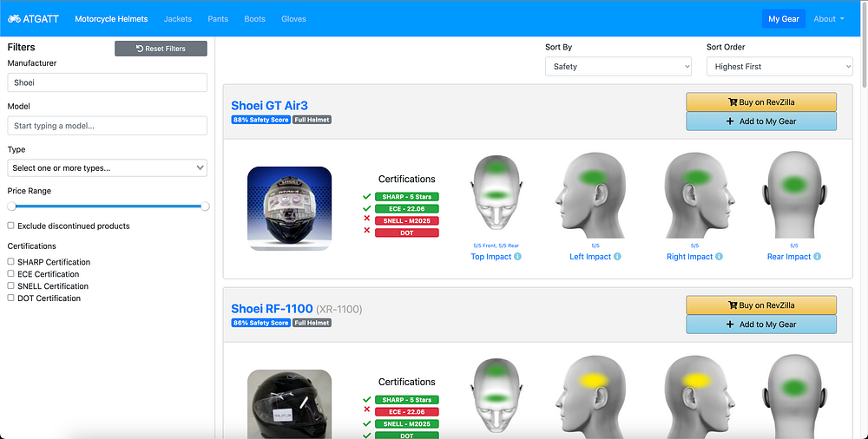Buy the Shoei RF-1100 on RevZilla
This screenshot has width=868, height=439.
[x=761, y=305]
